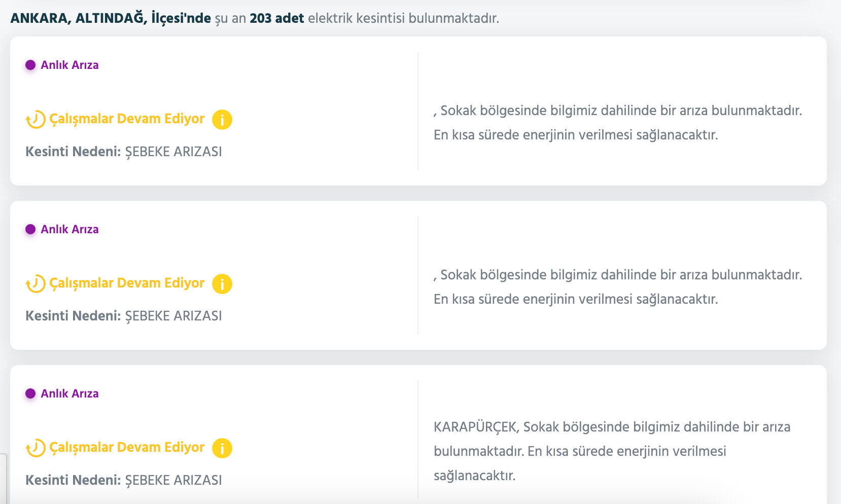Click the purple status dot in the second card
Screen dimensions: 841x504
click(31, 229)
